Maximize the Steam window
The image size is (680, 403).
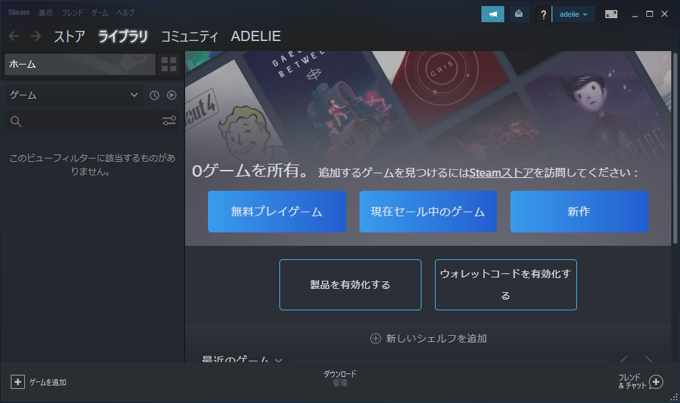[x=649, y=14]
